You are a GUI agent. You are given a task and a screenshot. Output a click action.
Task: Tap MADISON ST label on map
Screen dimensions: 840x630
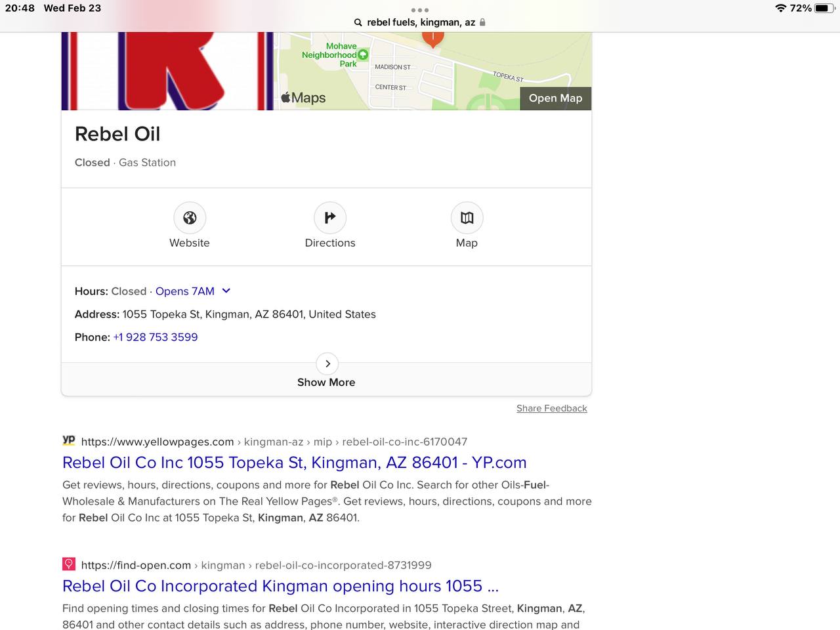tap(392, 67)
